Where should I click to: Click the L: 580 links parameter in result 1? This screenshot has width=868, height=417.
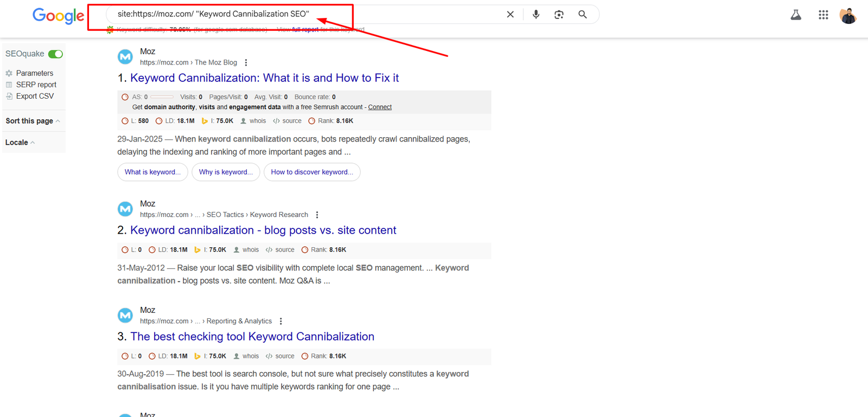(x=135, y=121)
